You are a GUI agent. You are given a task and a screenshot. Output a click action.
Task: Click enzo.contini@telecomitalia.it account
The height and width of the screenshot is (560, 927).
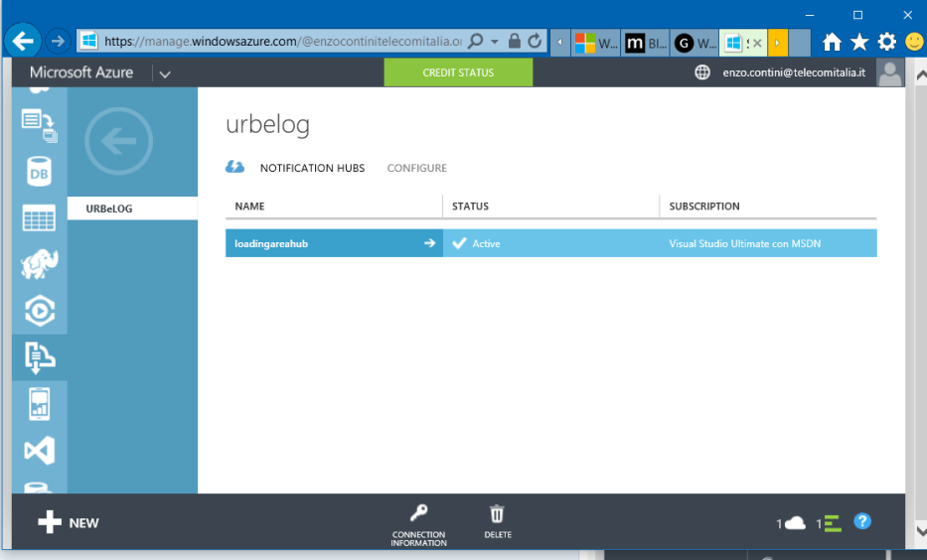tap(794, 72)
